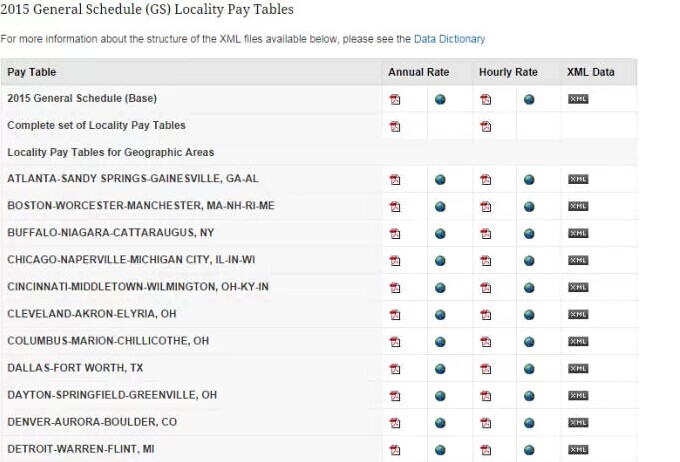Download XML data for Boston-Worcester-Manchester
The width and height of the screenshot is (680, 462).
[x=578, y=206]
